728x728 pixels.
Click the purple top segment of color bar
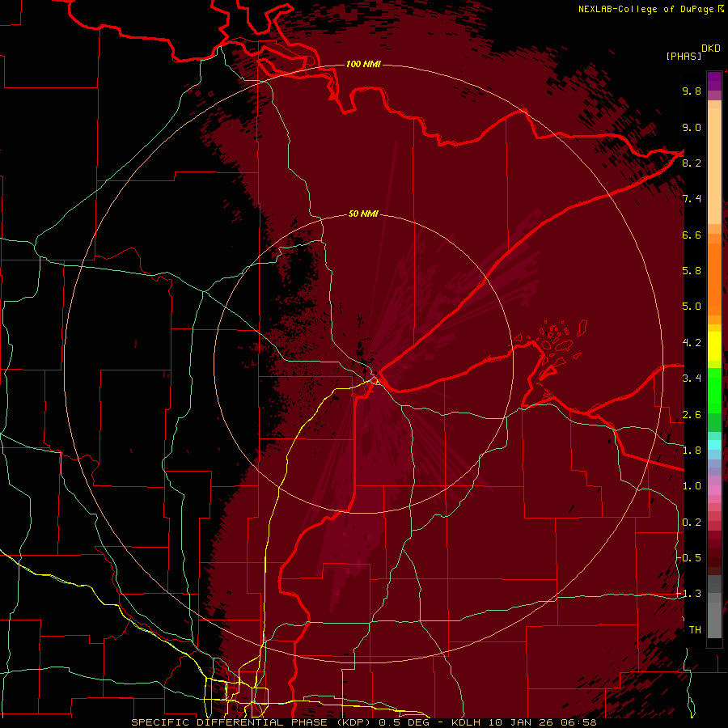point(714,81)
